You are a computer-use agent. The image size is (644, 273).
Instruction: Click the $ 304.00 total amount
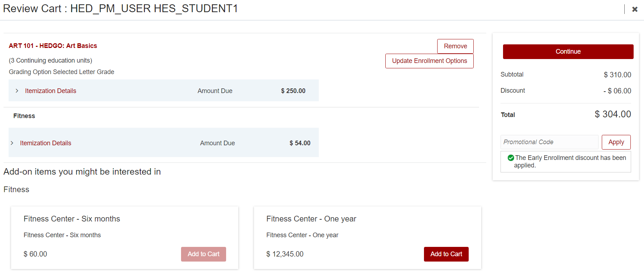[613, 114]
